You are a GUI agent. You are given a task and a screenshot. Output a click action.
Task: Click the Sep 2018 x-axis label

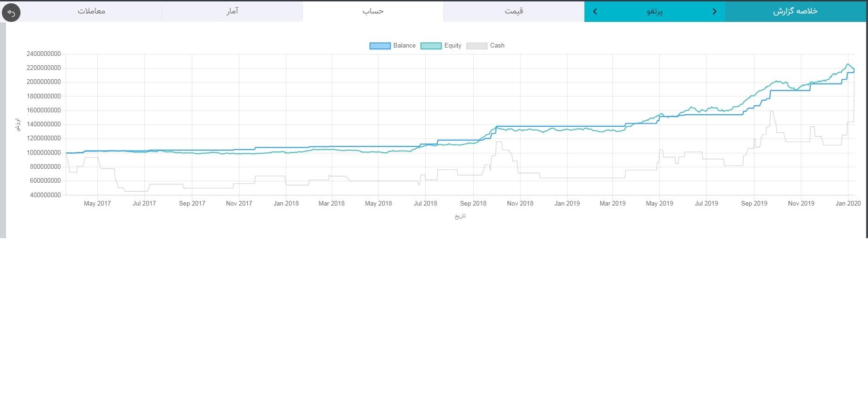point(473,204)
